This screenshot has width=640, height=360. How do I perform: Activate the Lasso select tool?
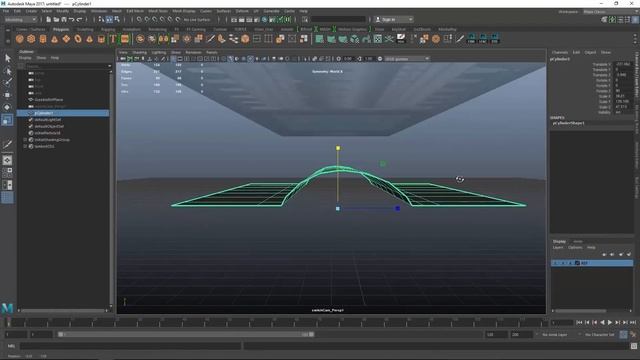(7, 71)
